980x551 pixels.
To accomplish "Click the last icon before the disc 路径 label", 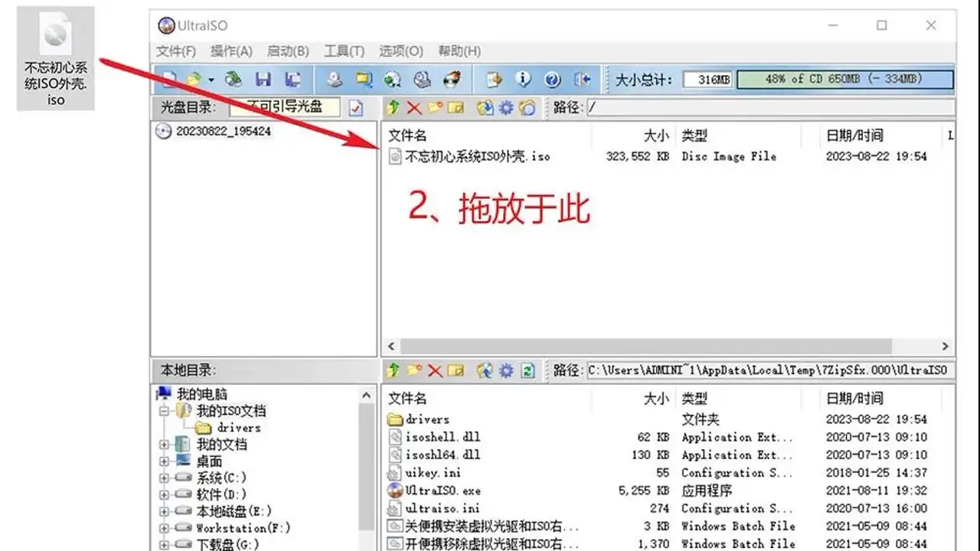I will pos(527,108).
